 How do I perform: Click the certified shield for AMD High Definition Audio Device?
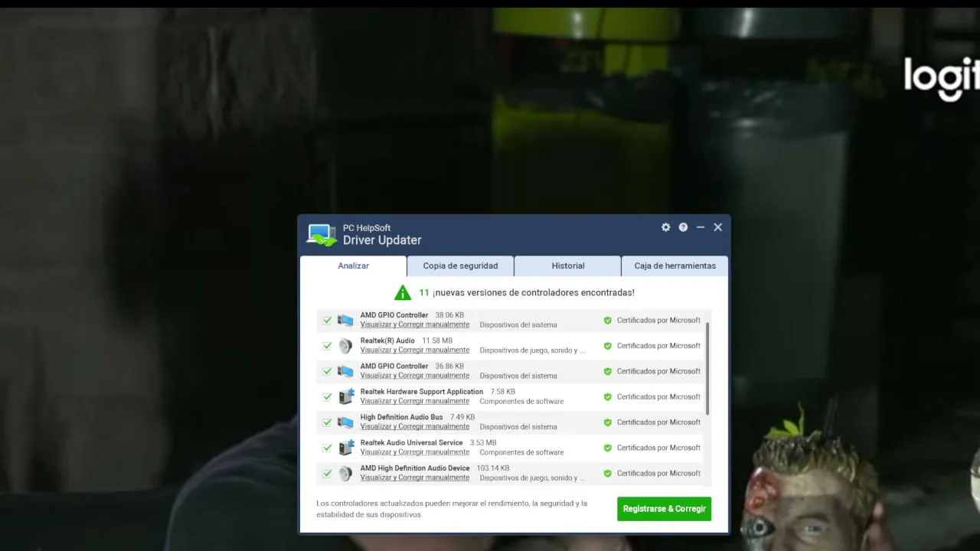point(608,474)
